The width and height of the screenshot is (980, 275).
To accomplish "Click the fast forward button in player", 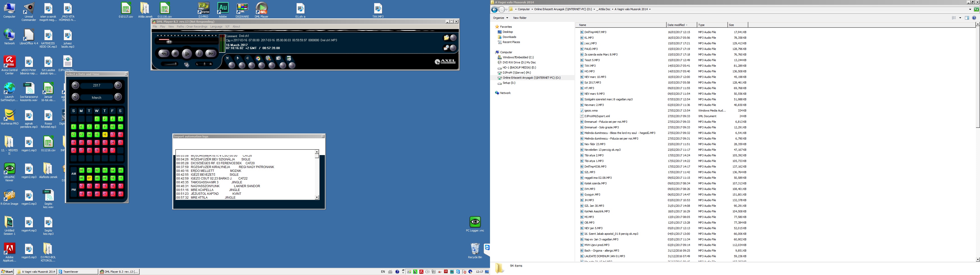I will (211, 53).
